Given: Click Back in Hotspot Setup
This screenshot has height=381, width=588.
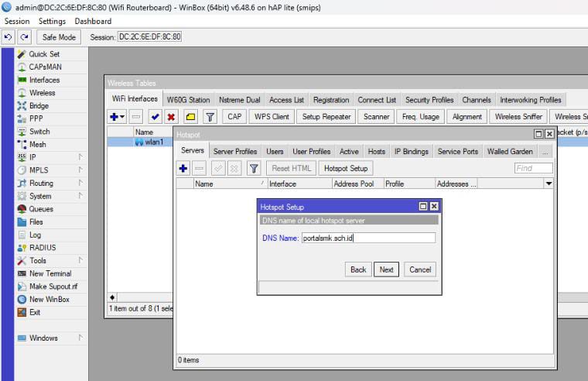Looking at the screenshot, I should (358, 269).
